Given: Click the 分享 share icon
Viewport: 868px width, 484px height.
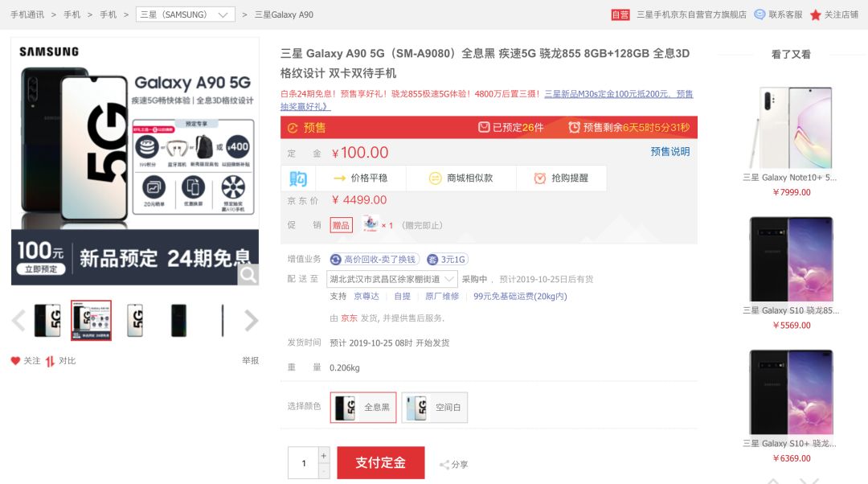Looking at the screenshot, I should pos(444,465).
